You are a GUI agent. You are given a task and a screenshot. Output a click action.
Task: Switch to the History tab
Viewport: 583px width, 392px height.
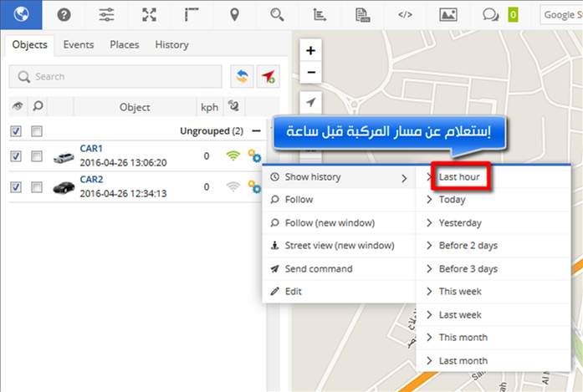click(x=171, y=44)
